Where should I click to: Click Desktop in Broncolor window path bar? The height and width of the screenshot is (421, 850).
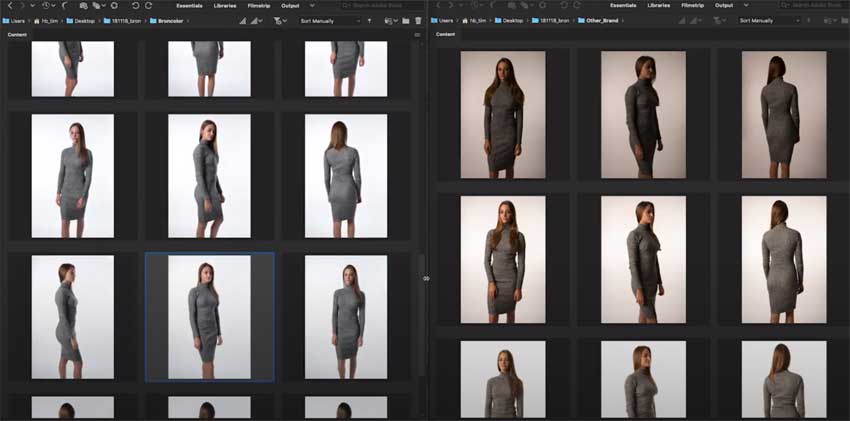(x=80, y=21)
